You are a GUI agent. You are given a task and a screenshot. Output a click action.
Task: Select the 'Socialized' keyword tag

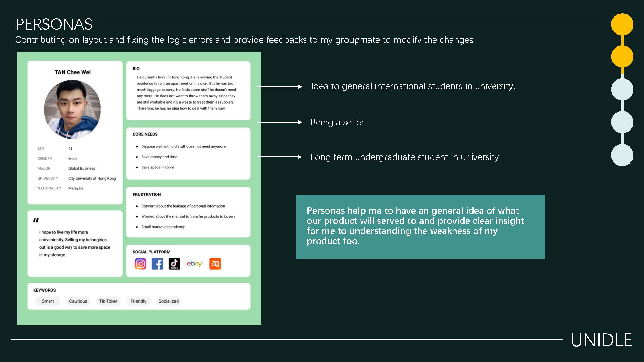coord(169,301)
